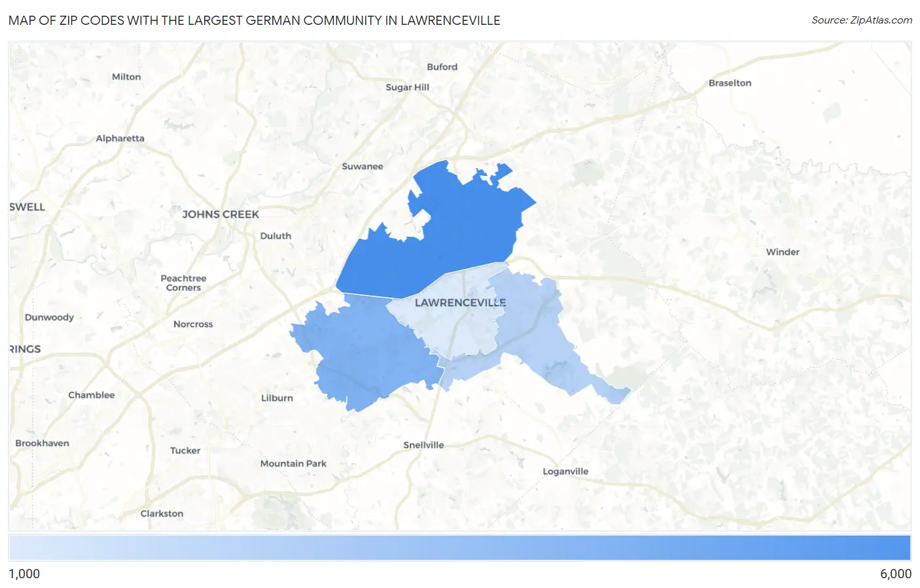Click the Lilburn map label
This screenshot has width=920, height=588.
277,398
